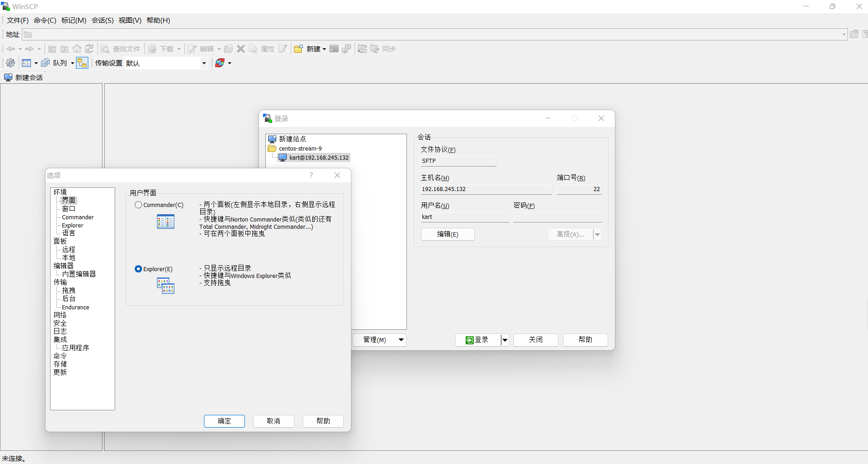Open the 传输设置 默认 dropdown
The image size is (868, 464).
coord(203,63)
